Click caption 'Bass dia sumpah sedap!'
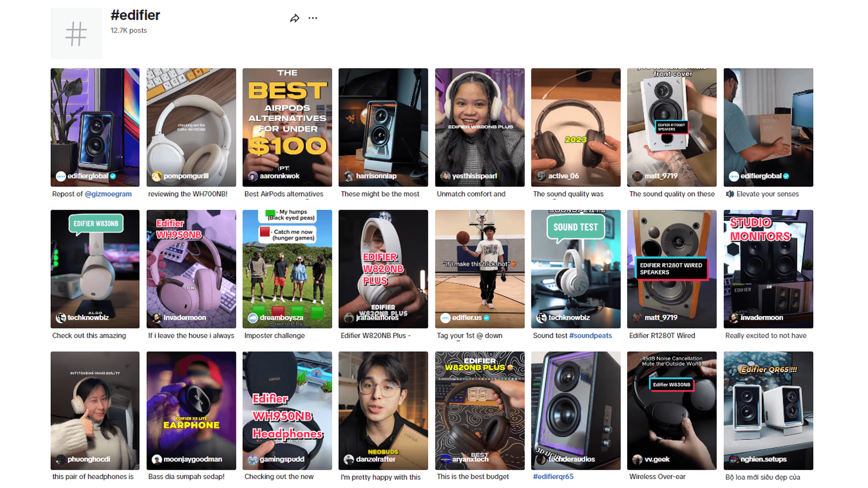Viewport: 868px width, 488px height. [x=186, y=476]
